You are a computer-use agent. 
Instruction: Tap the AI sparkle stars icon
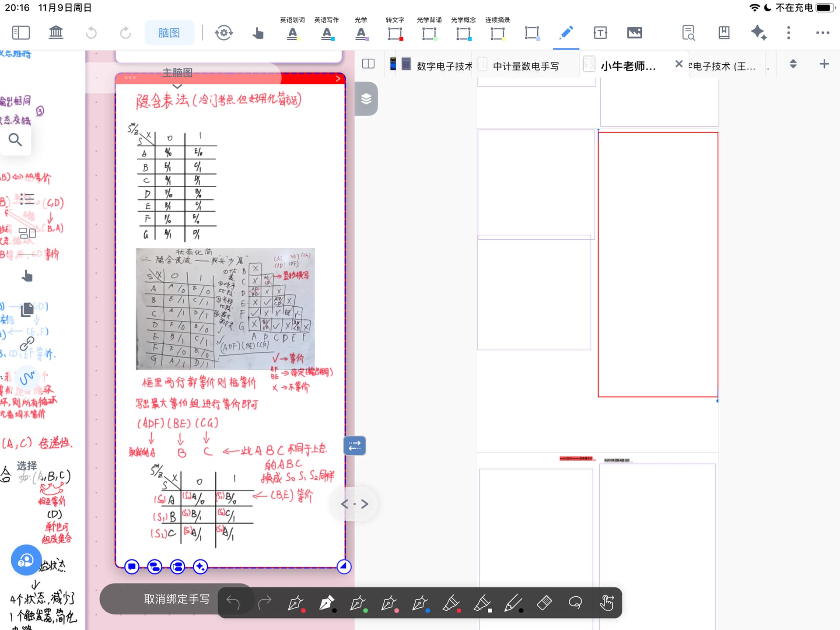[758, 33]
